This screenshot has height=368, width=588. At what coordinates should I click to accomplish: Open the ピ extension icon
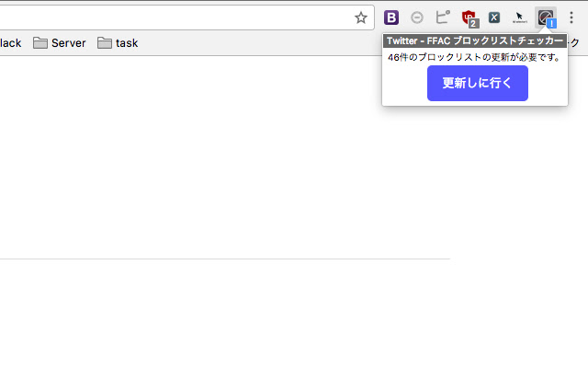click(443, 17)
